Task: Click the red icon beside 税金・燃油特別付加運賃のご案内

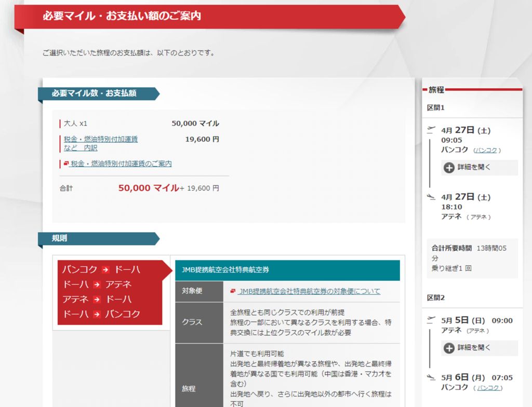Action: pos(66,164)
